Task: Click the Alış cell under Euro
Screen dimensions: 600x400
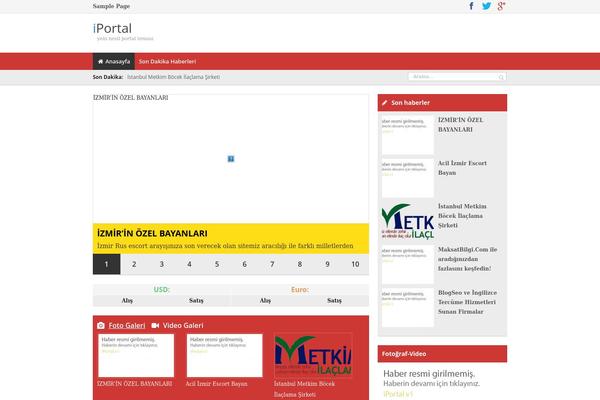Action: point(265,300)
